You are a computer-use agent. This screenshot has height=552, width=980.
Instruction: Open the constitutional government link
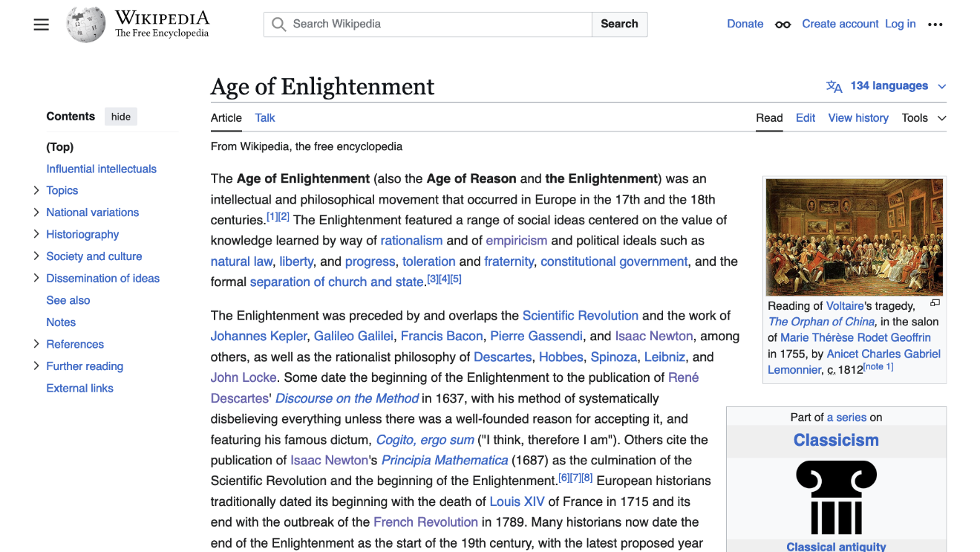[614, 262]
